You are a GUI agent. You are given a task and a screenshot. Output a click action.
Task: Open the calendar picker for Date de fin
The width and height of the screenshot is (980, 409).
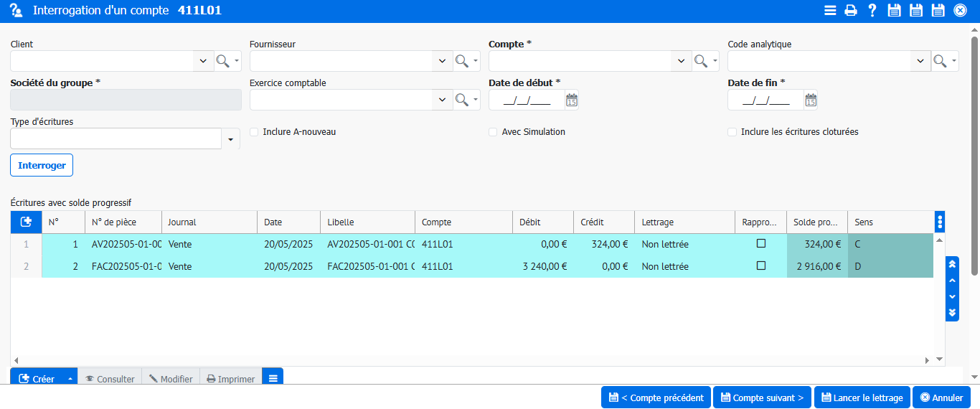pos(810,100)
